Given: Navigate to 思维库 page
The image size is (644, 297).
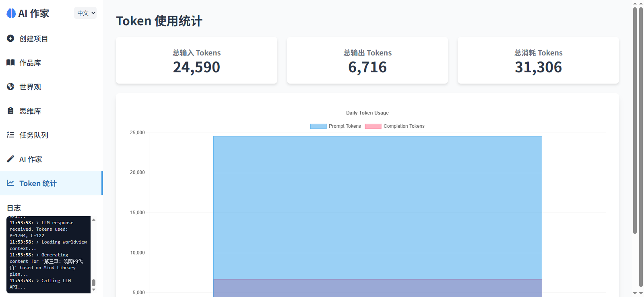Looking at the screenshot, I should click(52, 111).
